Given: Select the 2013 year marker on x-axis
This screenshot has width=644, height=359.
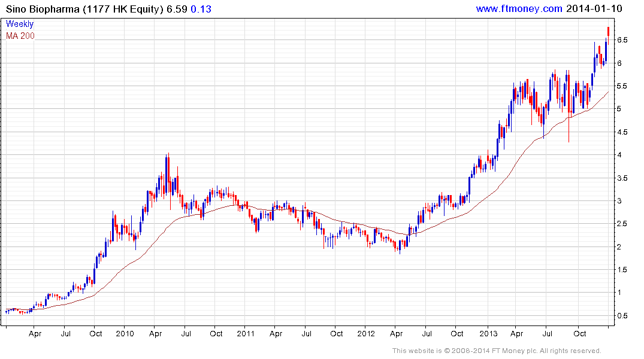Looking at the screenshot, I should coord(487,333).
